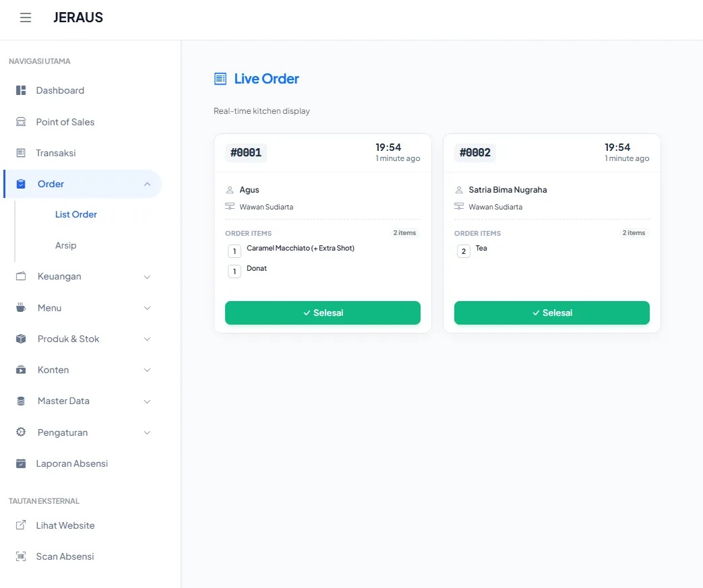Open the List Order submenu item

pos(76,214)
